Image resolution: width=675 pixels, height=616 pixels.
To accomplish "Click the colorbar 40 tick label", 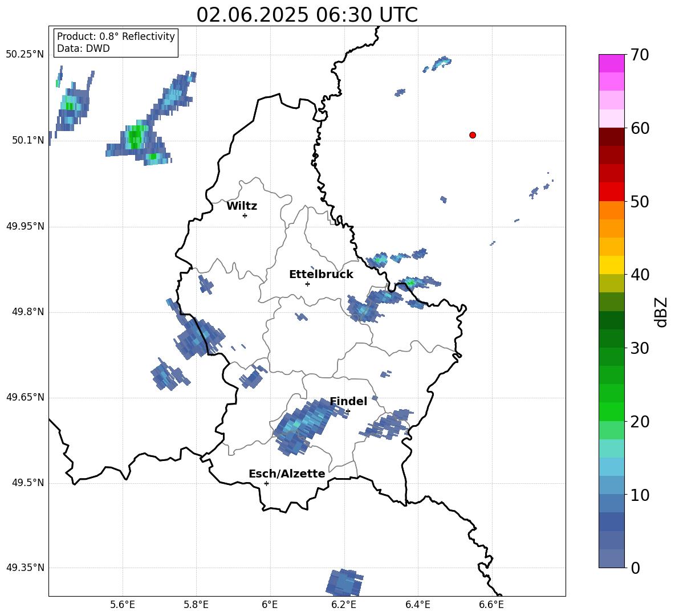I will [640, 275].
